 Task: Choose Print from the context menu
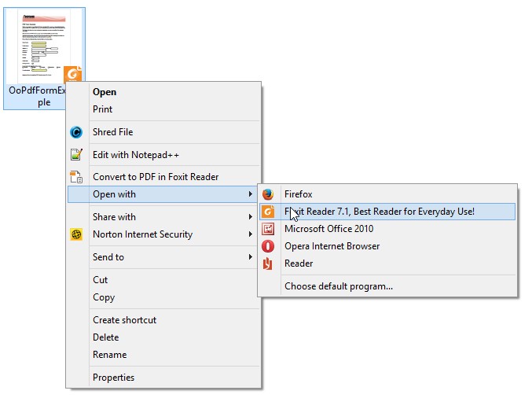[x=164, y=109]
